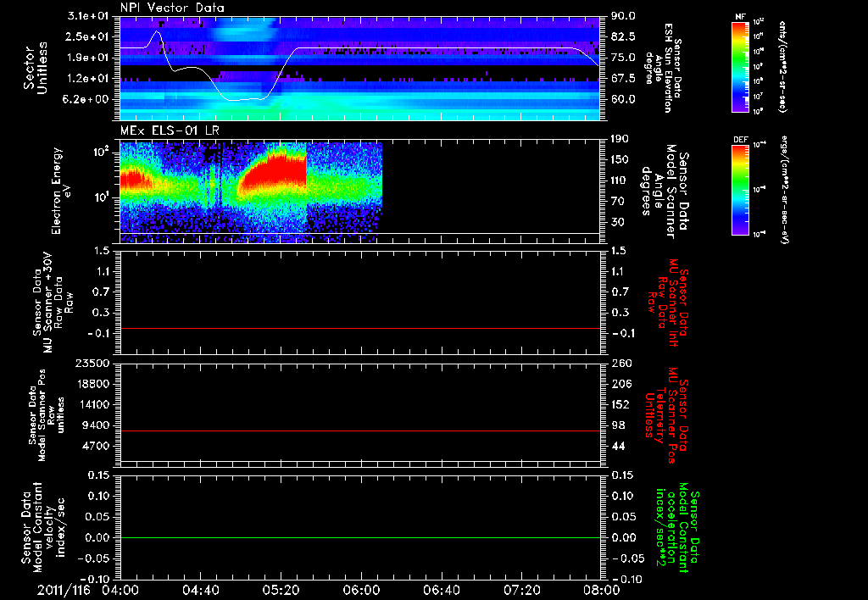The width and height of the screenshot is (868, 600).
Task: Click the '67.5' sun elevation tick label
Action: tap(623, 79)
